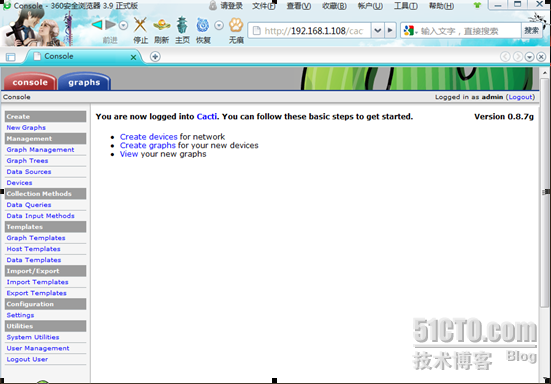Image resolution: width=551 pixels, height=384 pixels.
Task: Open New Graphs in sidebar
Action: [26, 128]
